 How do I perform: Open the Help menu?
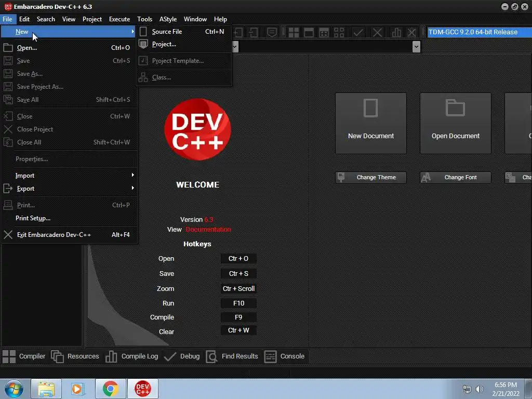pyautogui.click(x=220, y=19)
